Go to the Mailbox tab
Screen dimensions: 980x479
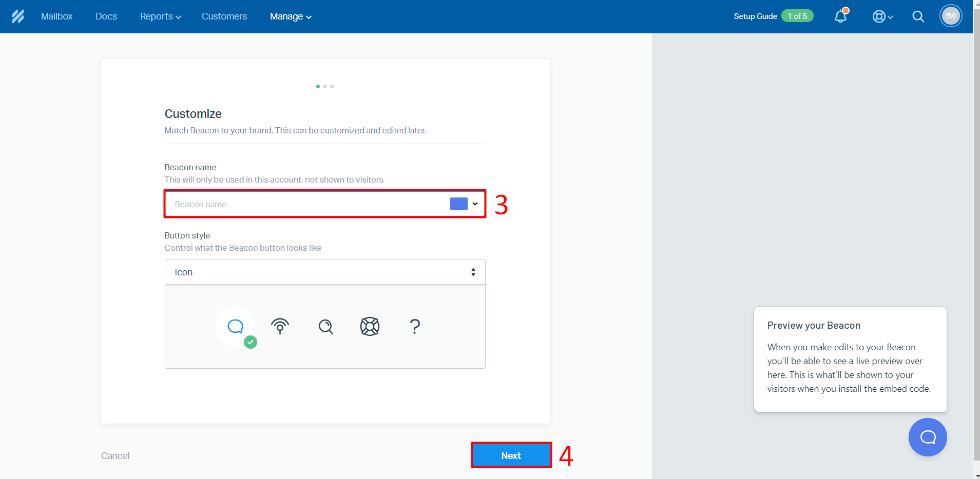coord(56,16)
